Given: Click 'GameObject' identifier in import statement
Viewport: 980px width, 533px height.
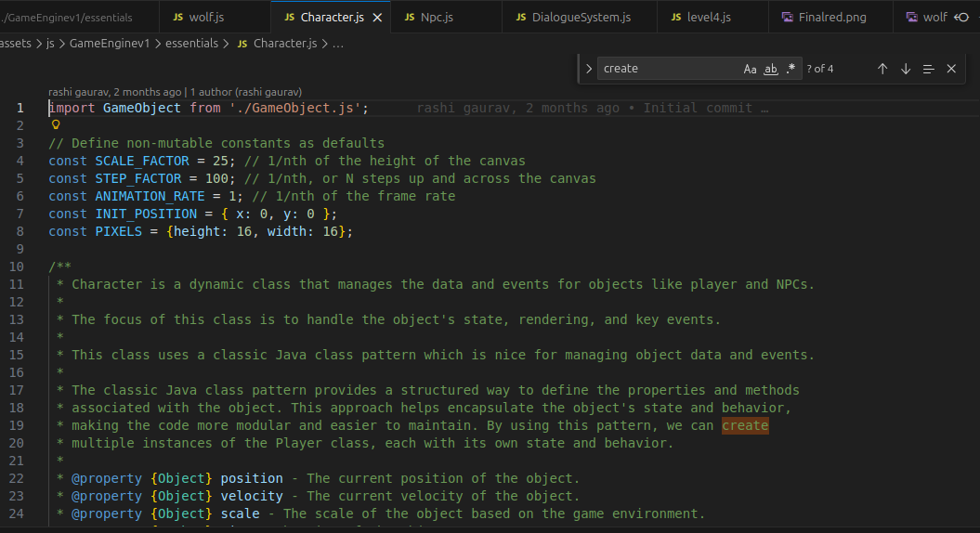Looking at the screenshot, I should (142, 108).
